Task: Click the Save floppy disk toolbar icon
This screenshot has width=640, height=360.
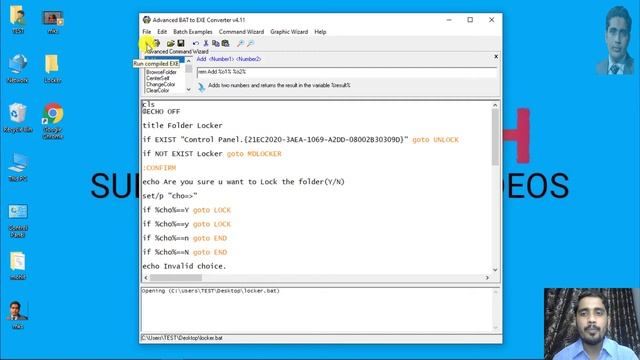Action: [x=181, y=43]
